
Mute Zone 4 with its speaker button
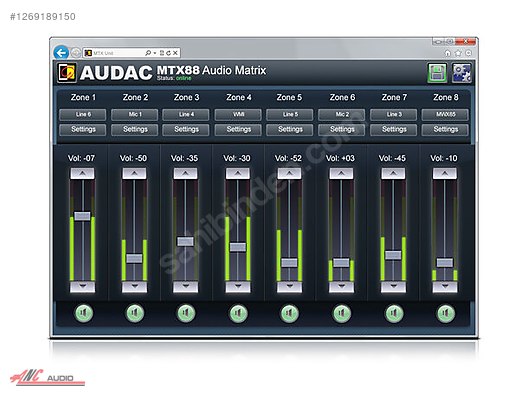238,313
